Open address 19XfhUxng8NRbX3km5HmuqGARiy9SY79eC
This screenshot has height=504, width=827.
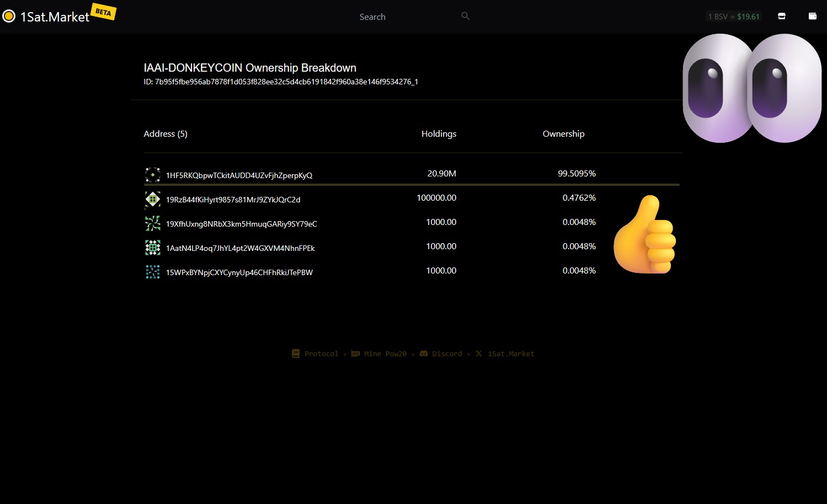point(242,224)
